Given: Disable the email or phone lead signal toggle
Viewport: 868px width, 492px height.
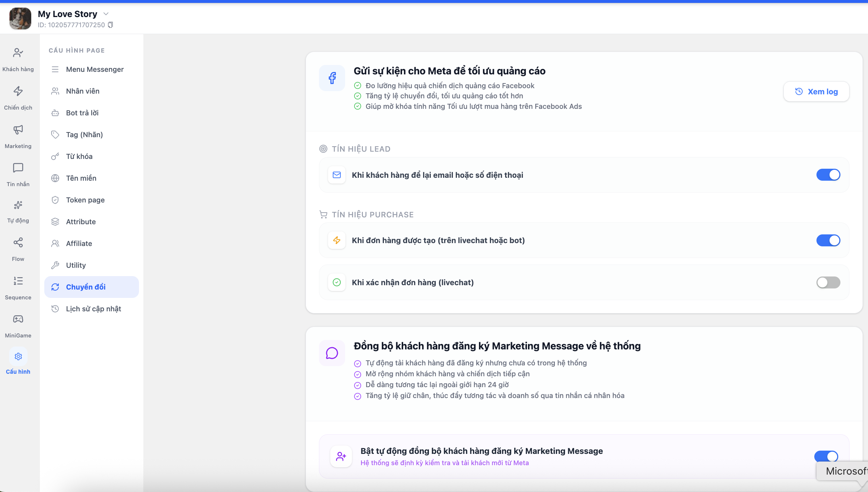Looking at the screenshot, I should (828, 175).
